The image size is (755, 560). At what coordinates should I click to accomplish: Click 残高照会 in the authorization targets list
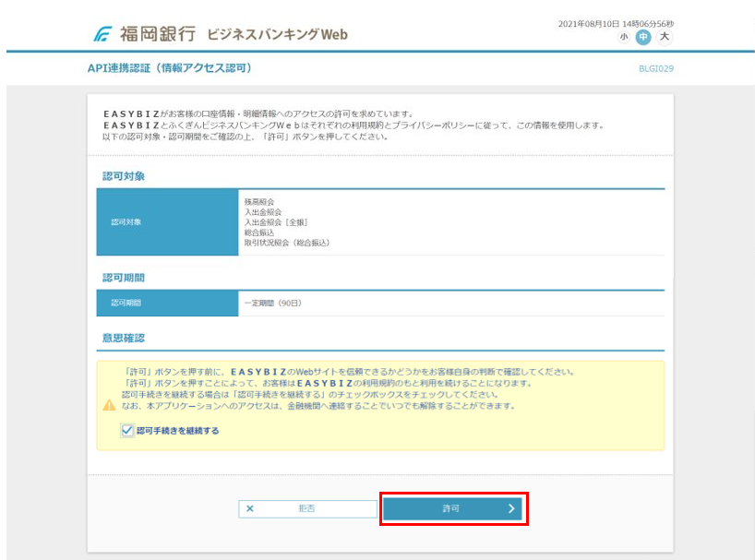tap(259, 201)
